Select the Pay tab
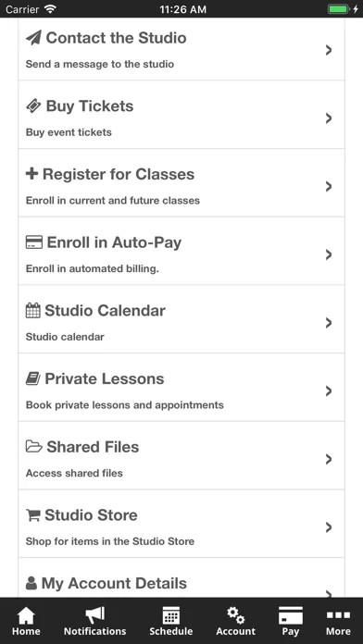This screenshot has width=363, height=644. 291,621
